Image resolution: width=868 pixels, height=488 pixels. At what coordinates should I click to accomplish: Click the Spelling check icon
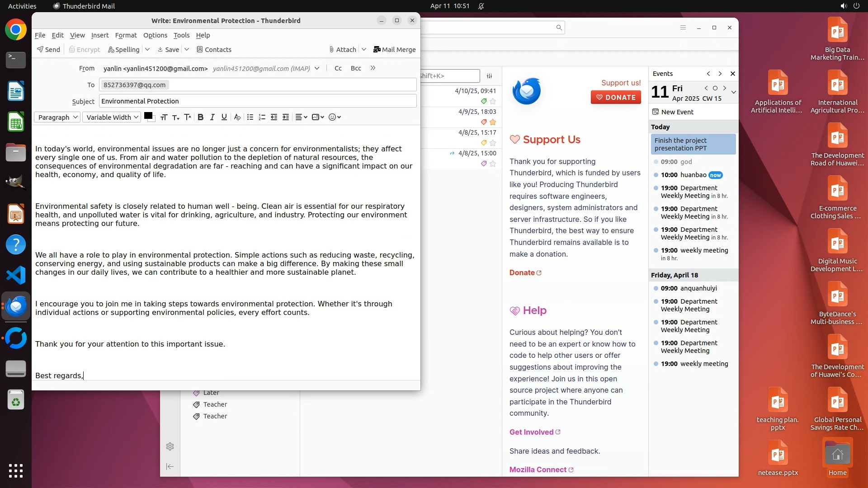123,49
